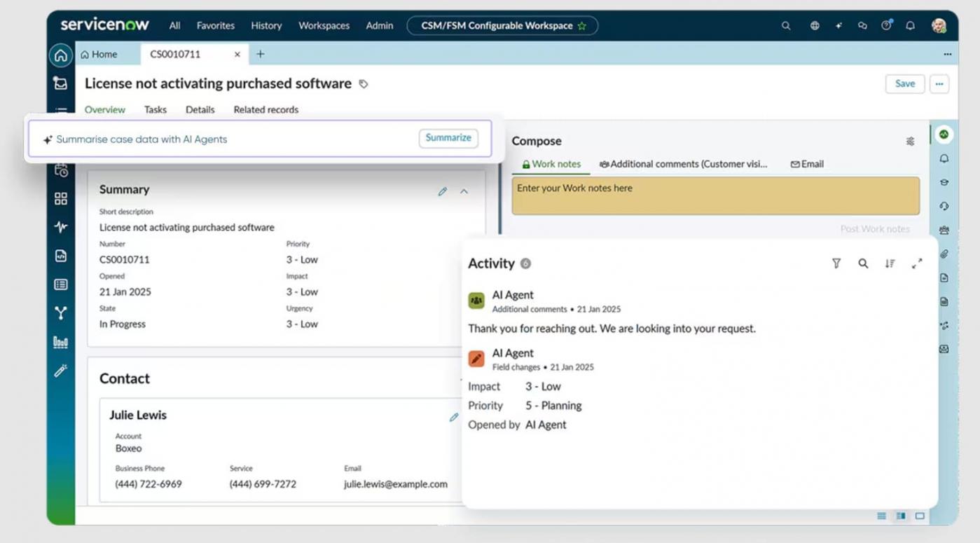The width and height of the screenshot is (980, 543).
Task: Click the ServiceNow logo
Action: [x=104, y=25]
